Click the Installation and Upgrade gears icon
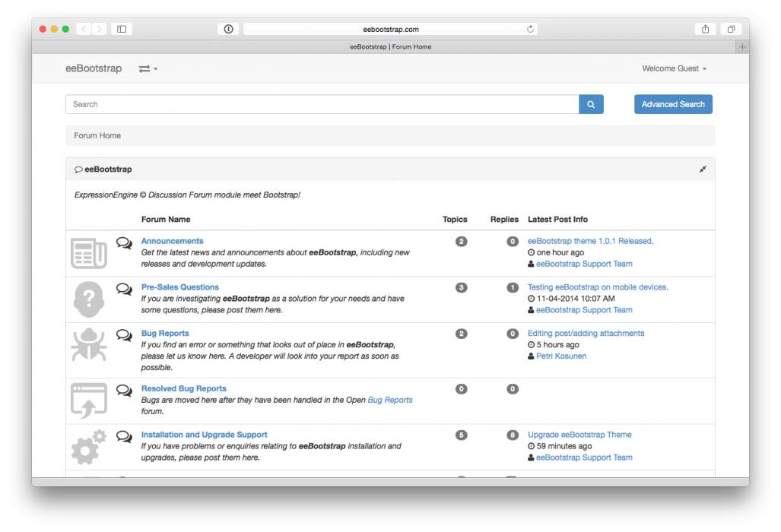The image size is (781, 532). 89,447
